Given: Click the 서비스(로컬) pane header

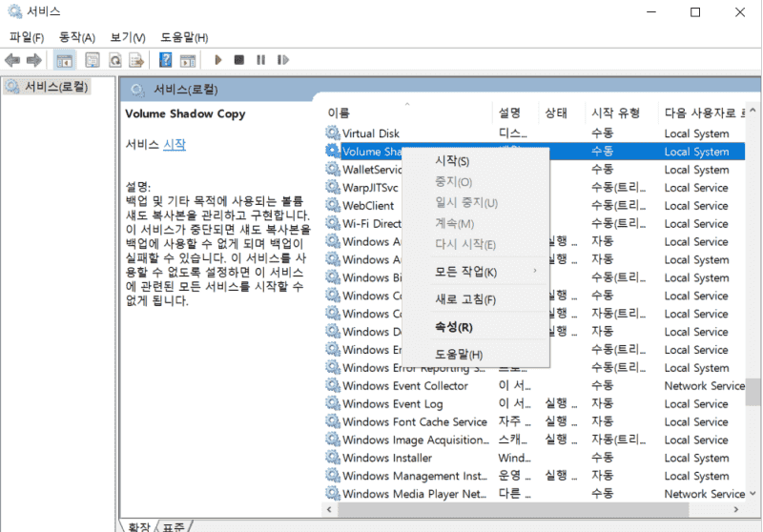Looking at the screenshot, I should point(441,90).
